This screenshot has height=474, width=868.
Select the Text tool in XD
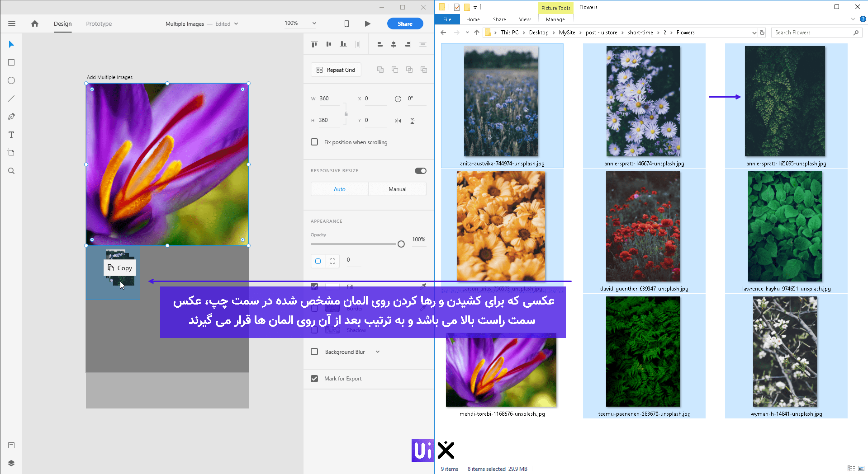tap(11, 135)
